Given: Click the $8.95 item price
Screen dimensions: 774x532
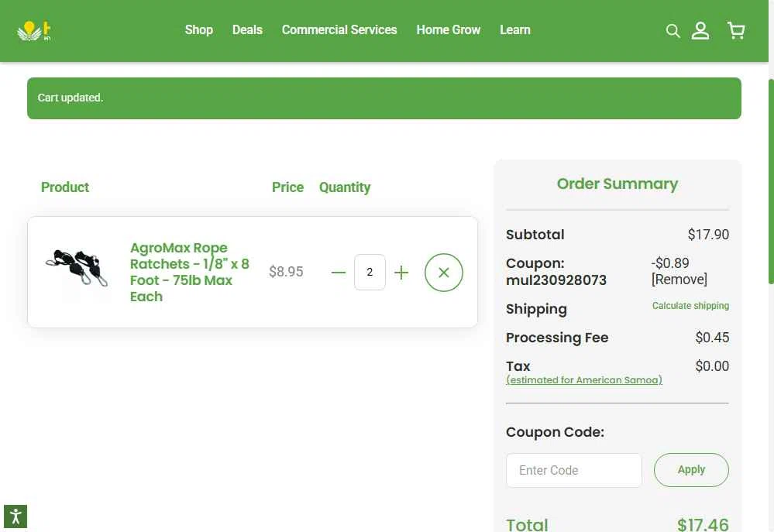Looking at the screenshot, I should pos(286,272).
